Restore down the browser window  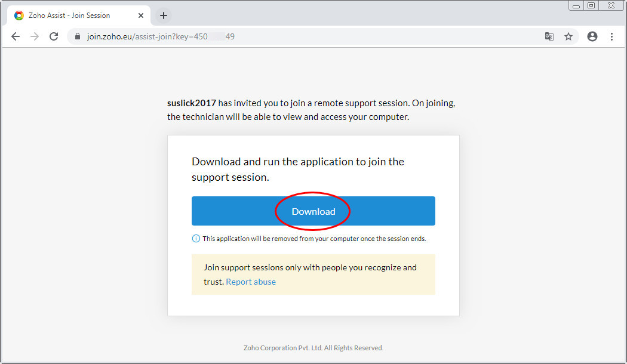[591, 5]
